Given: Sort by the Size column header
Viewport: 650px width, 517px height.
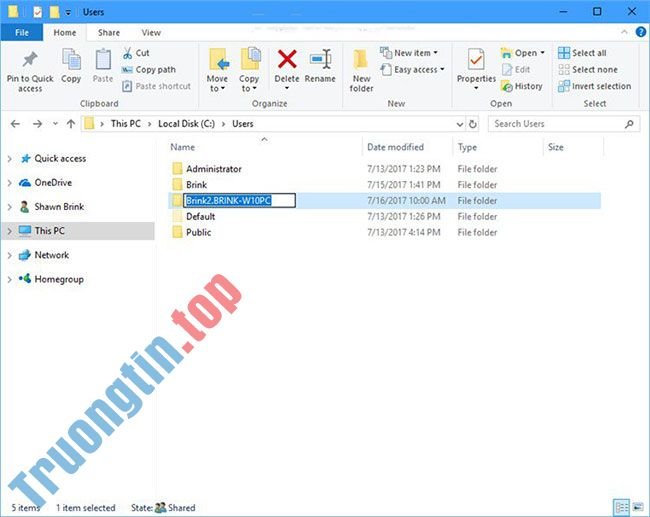Looking at the screenshot, I should (555, 147).
